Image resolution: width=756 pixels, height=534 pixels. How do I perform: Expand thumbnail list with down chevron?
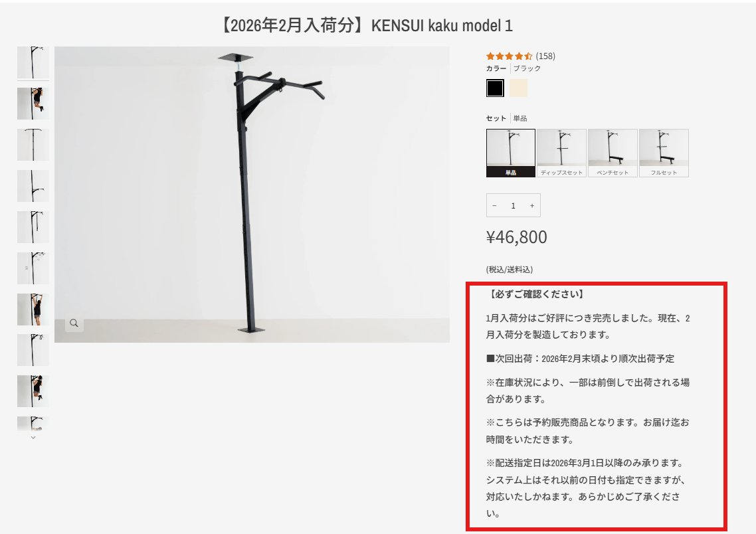click(x=33, y=438)
